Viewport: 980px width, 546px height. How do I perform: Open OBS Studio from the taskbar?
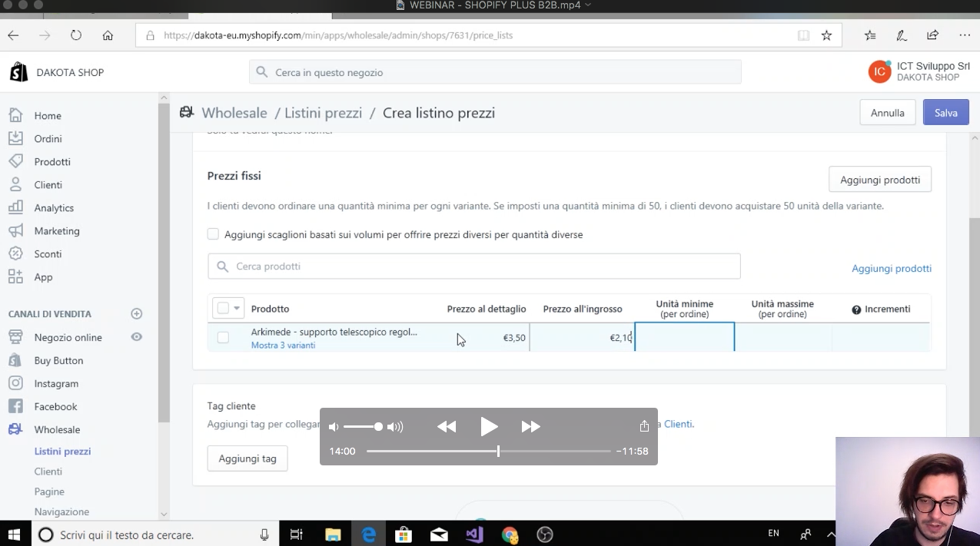point(545,534)
